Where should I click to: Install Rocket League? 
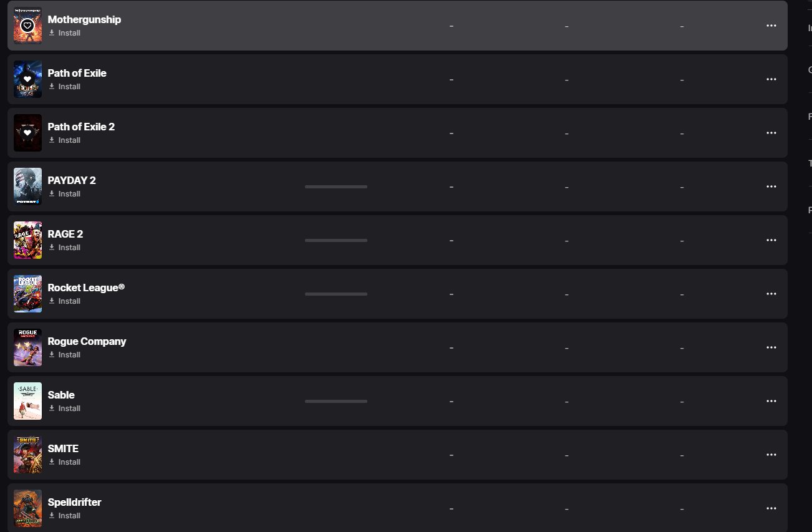[69, 301]
